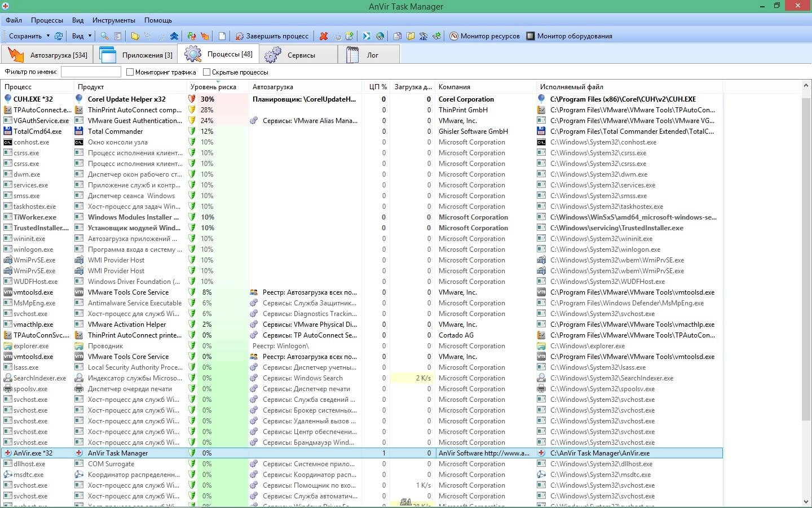Enable Мониторинг трафика checkbox
812x508 pixels.
[130, 72]
